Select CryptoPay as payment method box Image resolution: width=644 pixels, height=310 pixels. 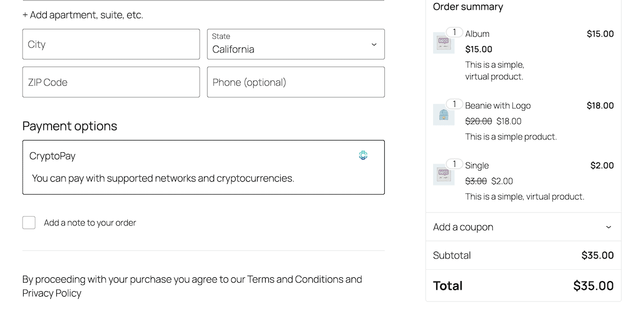tap(203, 167)
